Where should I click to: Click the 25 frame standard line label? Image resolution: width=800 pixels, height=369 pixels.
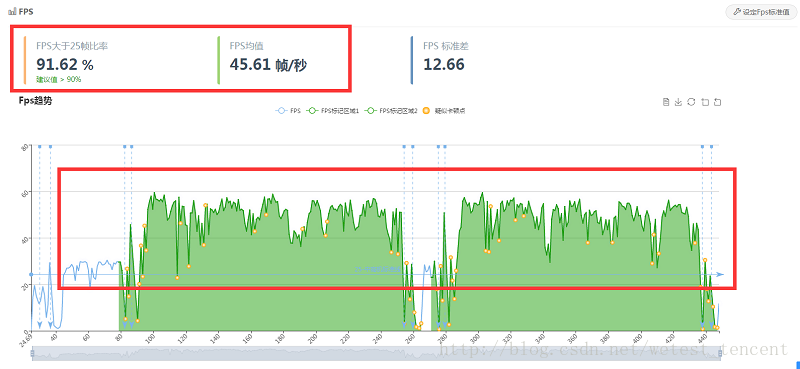point(378,269)
